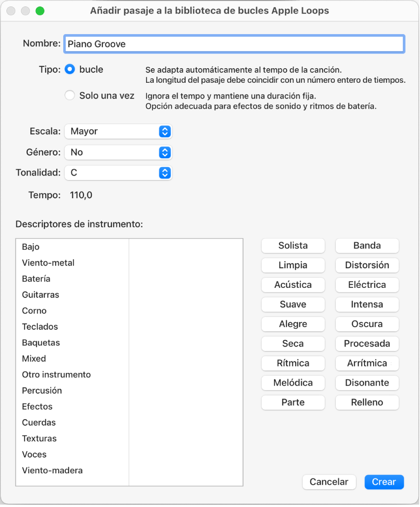Toggle the Alegre mood descriptor

click(293, 324)
